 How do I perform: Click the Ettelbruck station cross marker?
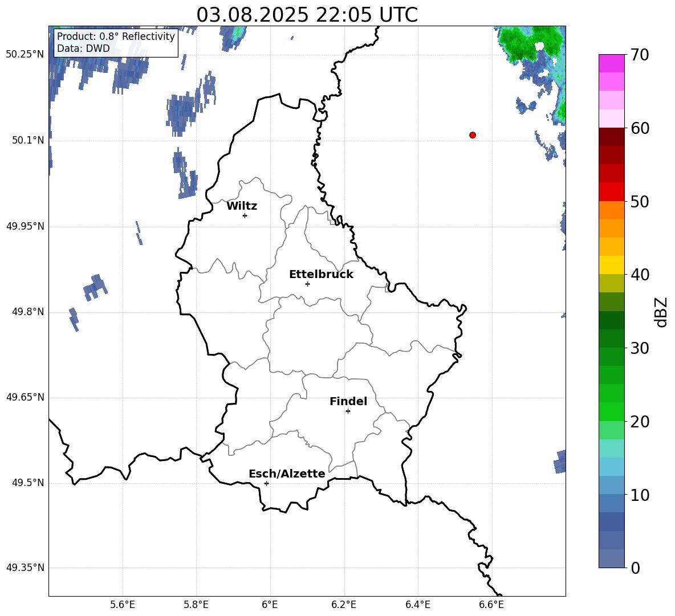[307, 284]
